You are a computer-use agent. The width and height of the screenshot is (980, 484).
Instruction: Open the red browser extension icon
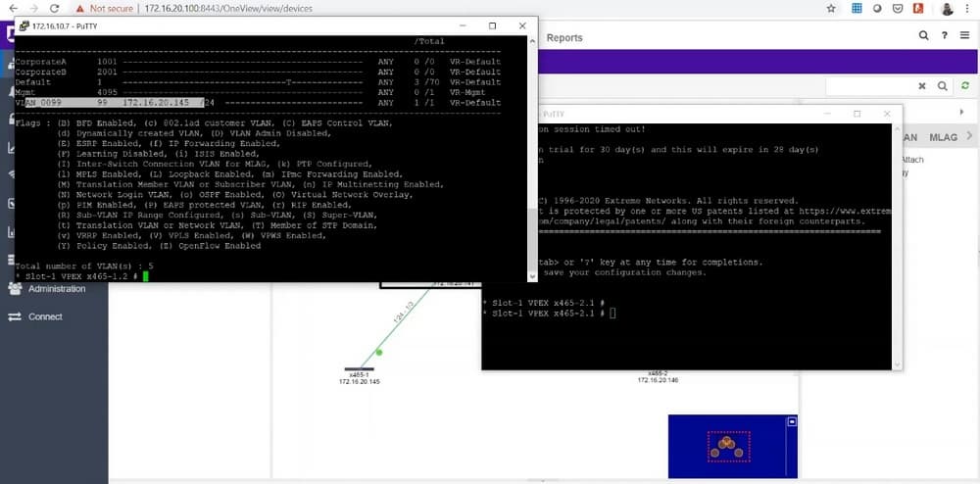(918, 9)
